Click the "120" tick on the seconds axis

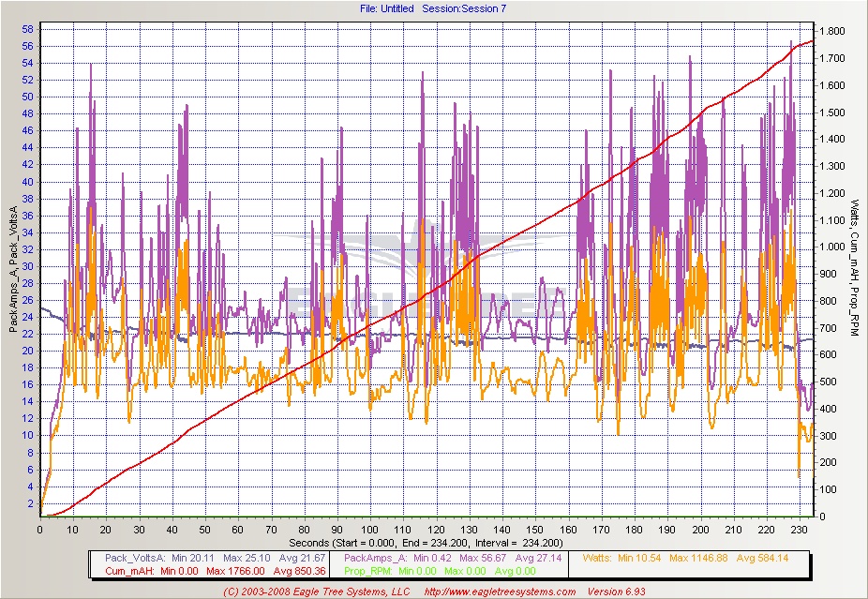tap(436, 530)
